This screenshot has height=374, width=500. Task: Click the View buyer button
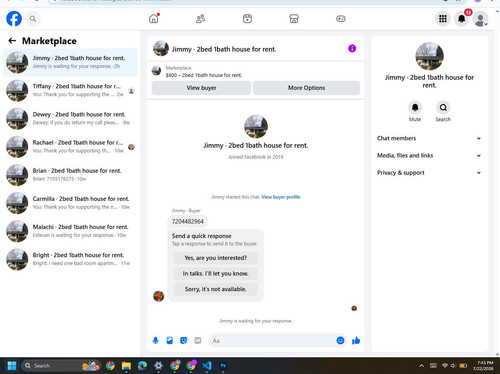(201, 88)
